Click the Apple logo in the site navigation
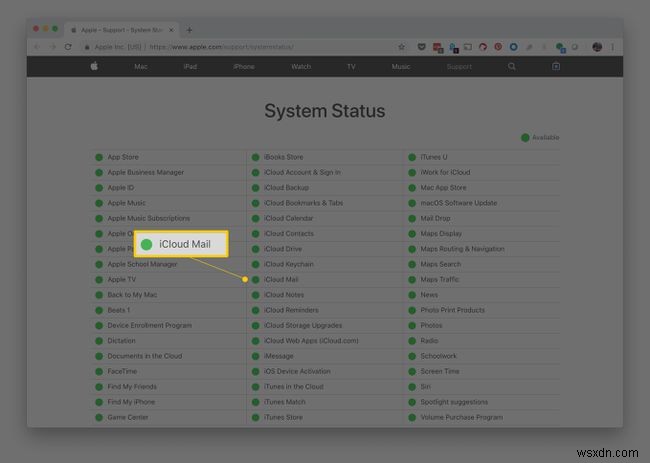 (94, 66)
